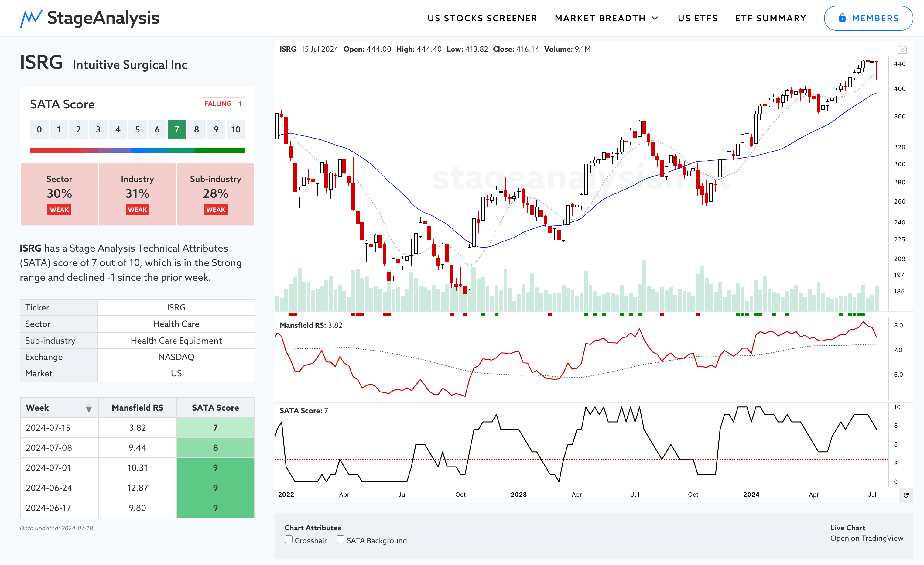Select the 2024-06-24 week cell

[x=59, y=488]
